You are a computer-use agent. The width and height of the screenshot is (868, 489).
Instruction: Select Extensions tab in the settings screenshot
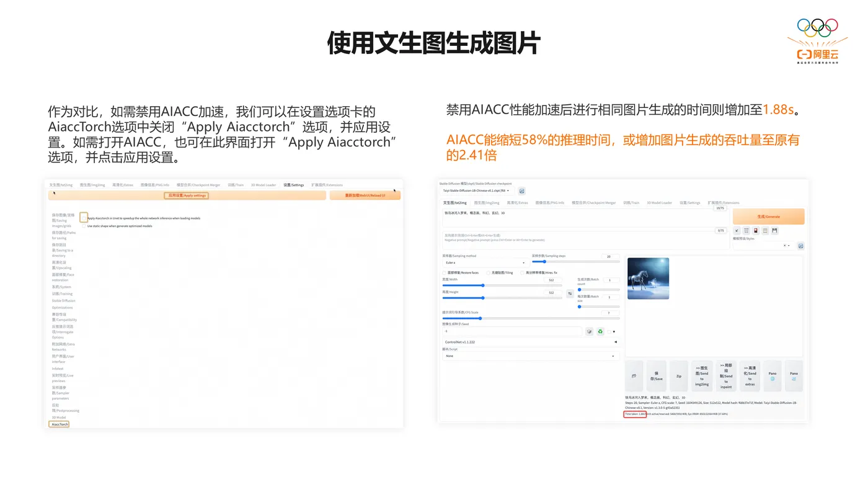click(327, 185)
